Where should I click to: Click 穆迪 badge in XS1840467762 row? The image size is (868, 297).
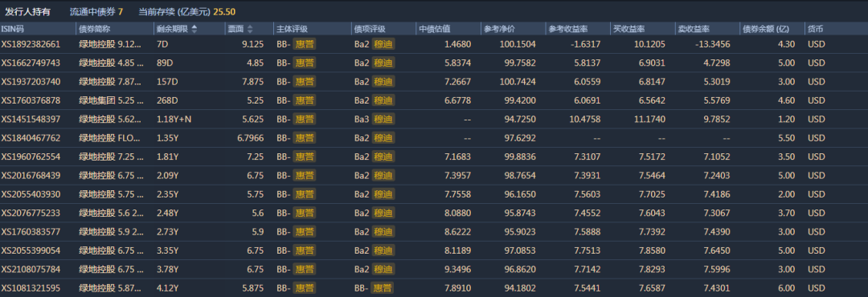coord(384,138)
